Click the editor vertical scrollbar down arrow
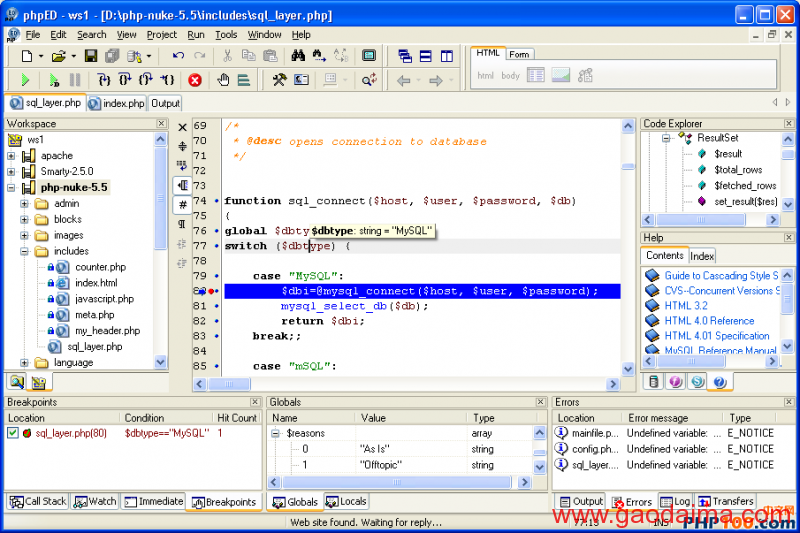The width and height of the screenshot is (800, 533). [x=628, y=368]
